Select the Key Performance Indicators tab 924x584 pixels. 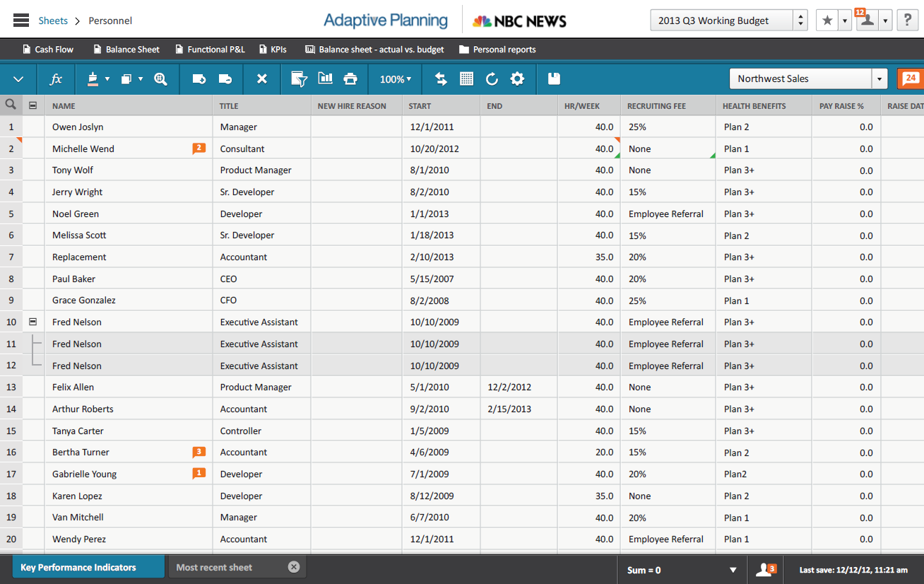[x=88, y=566]
